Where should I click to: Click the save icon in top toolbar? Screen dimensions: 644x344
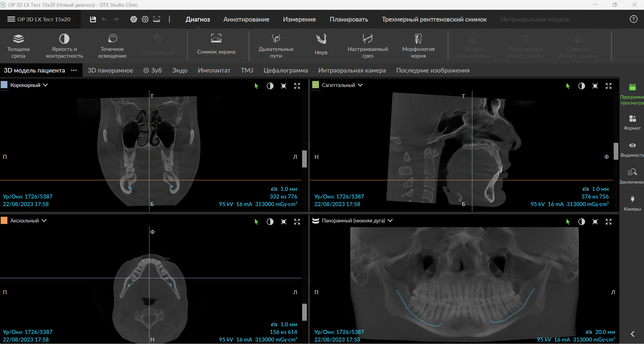click(93, 19)
